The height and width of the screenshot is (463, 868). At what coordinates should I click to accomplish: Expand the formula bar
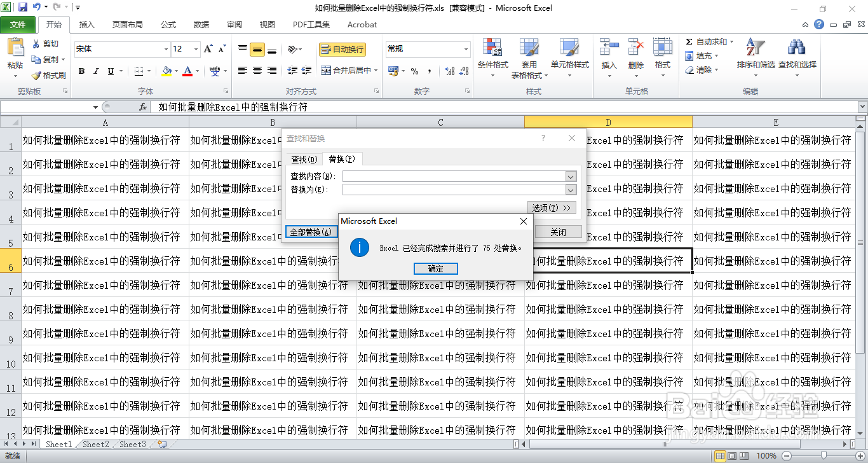click(x=862, y=107)
